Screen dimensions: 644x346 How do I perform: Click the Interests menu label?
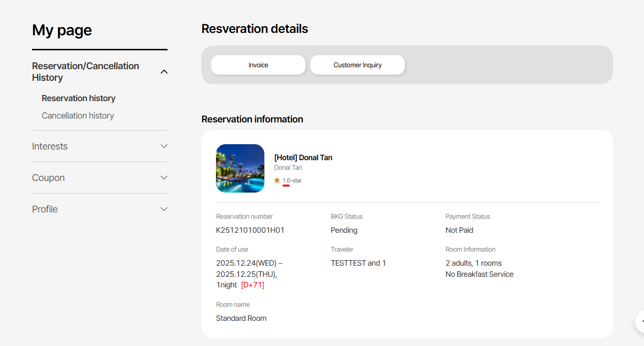[x=50, y=146]
